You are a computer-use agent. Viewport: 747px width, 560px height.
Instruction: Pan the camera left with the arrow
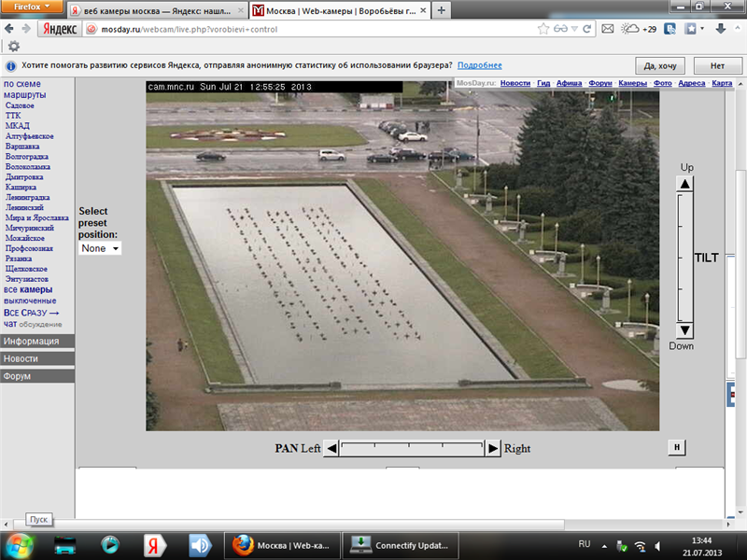click(331, 448)
